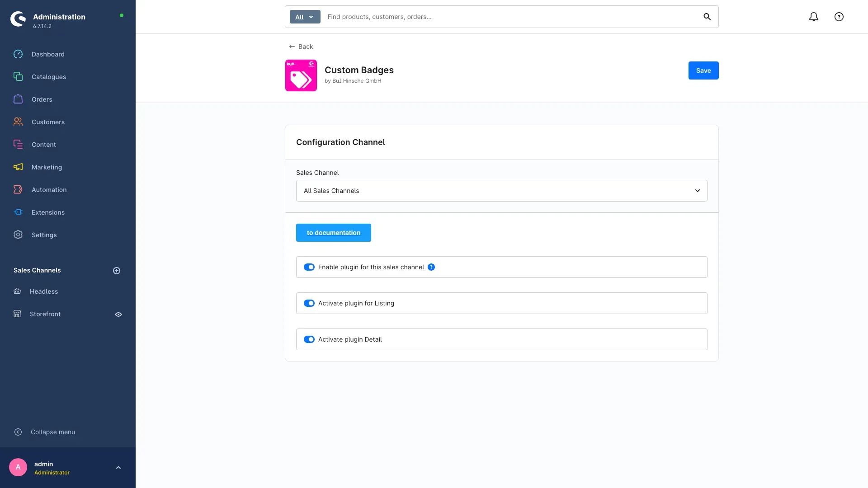The height and width of the screenshot is (488, 868).
Task: Expand the admin user menu chevron
Action: [x=118, y=468]
